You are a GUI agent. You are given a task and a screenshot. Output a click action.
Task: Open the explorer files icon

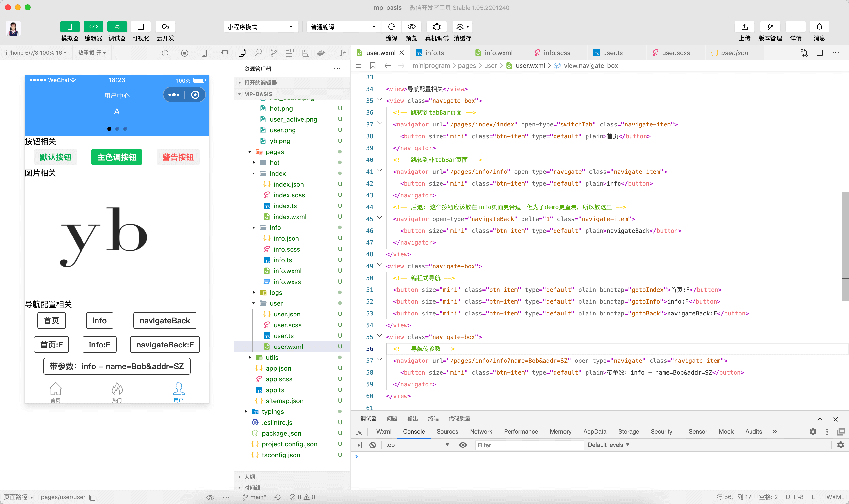(242, 53)
